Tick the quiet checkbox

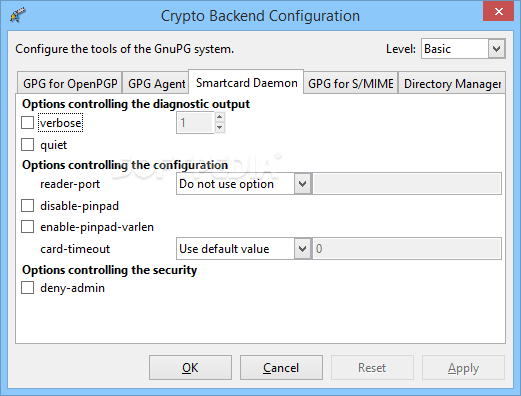(27, 145)
